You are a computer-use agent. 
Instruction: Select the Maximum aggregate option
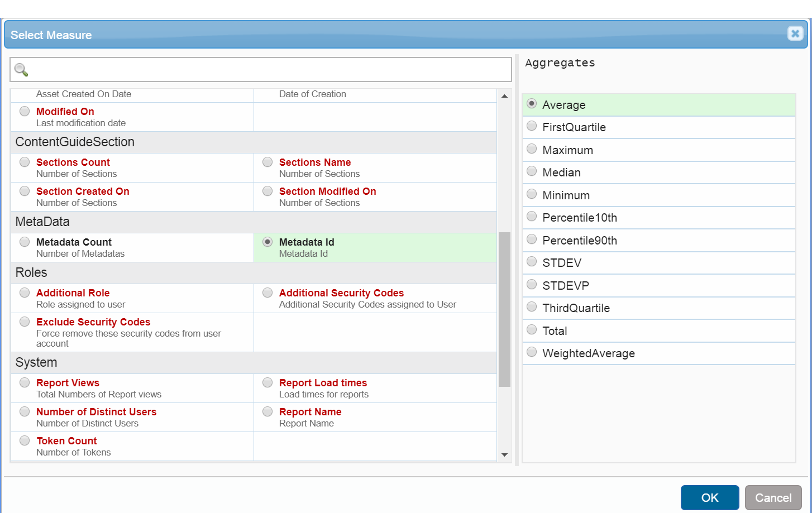(x=532, y=149)
